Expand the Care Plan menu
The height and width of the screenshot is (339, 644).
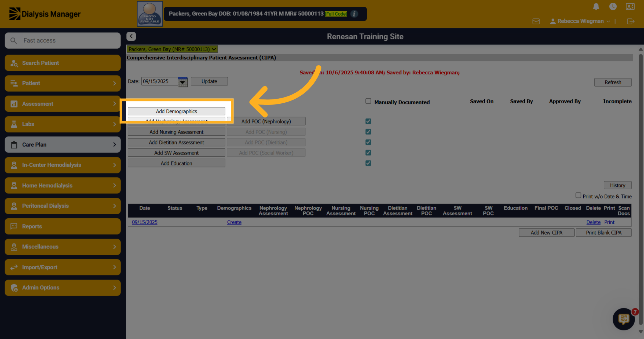[x=63, y=145]
